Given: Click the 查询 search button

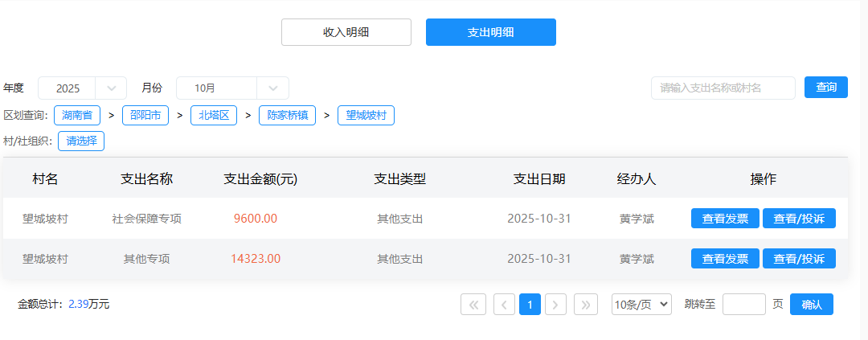Looking at the screenshot, I should [x=825, y=88].
